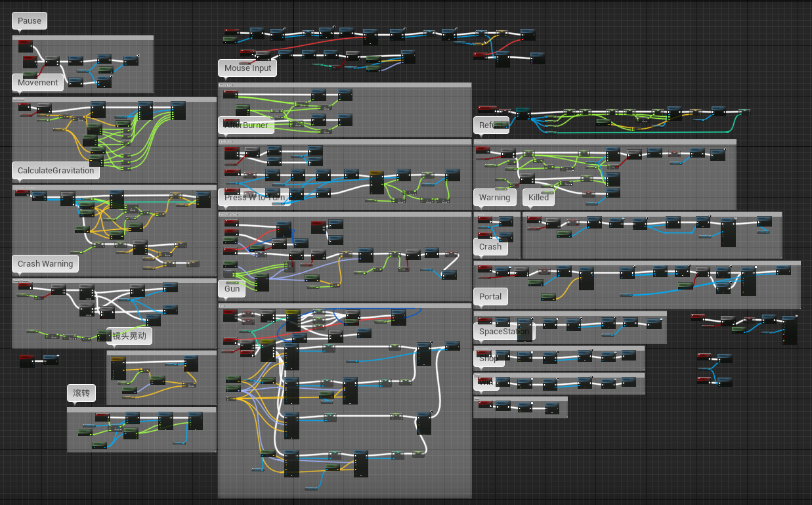This screenshot has width=812, height=505.
Task: Click the Mouse Input comment bubble
Action: click(x=247, y=68)
